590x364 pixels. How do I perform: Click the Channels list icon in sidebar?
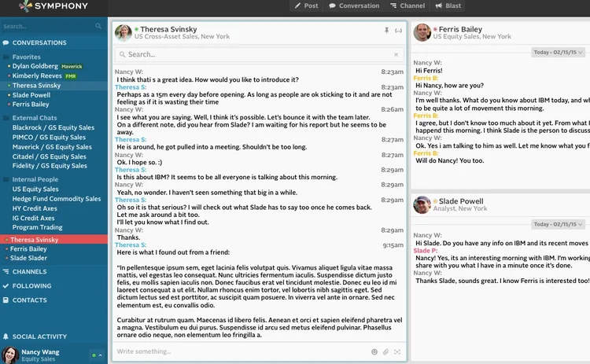pyautogui.click(x=6, y=271)
